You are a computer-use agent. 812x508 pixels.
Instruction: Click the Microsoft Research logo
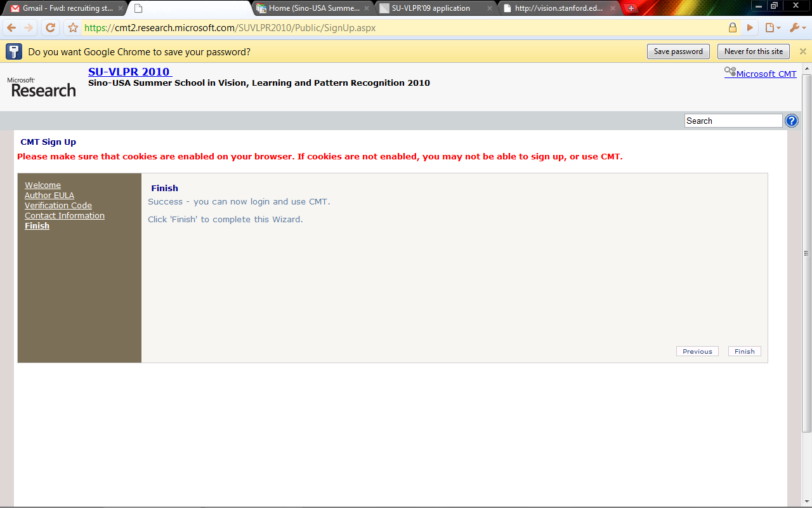[x=41, y=87]
